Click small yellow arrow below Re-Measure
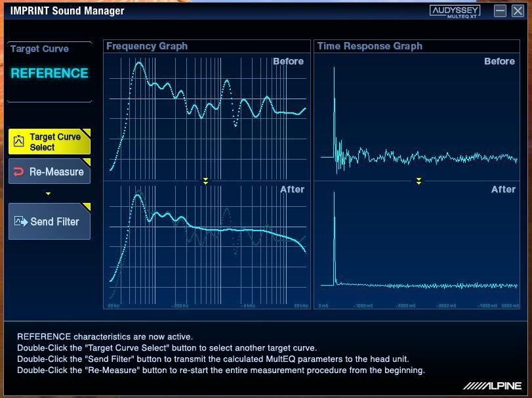532x398 pixels. pyautogui.click(x=48, y=194)
